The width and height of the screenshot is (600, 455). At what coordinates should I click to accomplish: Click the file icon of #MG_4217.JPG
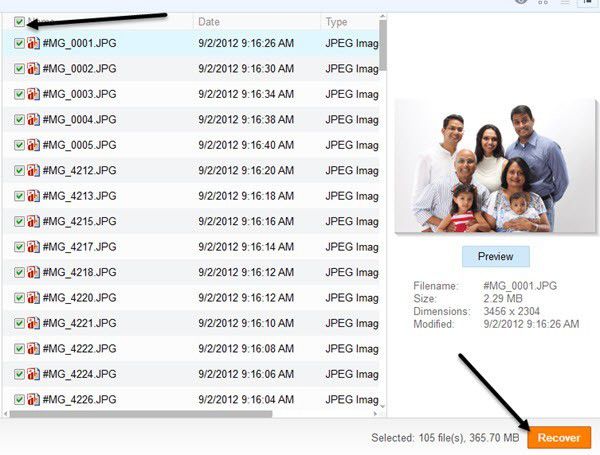click(33, 247)
